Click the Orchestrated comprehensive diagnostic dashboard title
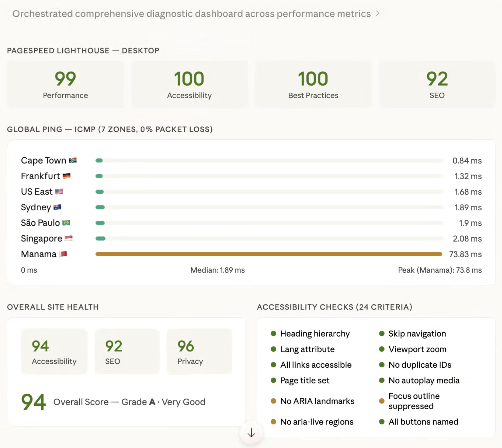The width and height of the screenshot is (502, 448). coord(191,13)
